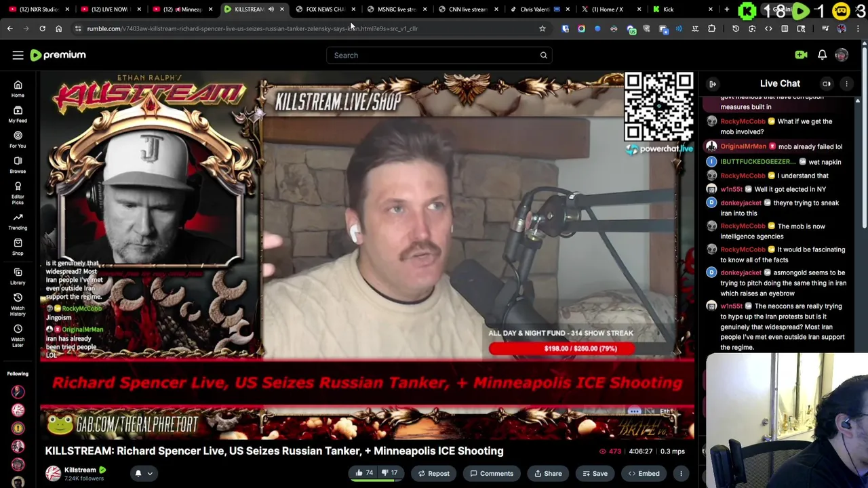Toggle chat pop-out mode icon
Screen dimensions: 868x488
[827, 83]
